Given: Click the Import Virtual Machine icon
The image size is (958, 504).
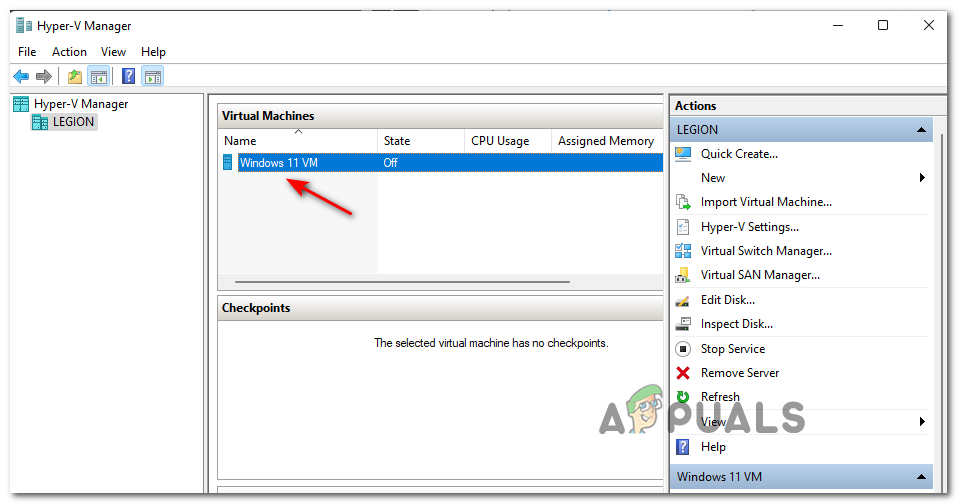Looking at the screenshot, I should pos(683,202).
